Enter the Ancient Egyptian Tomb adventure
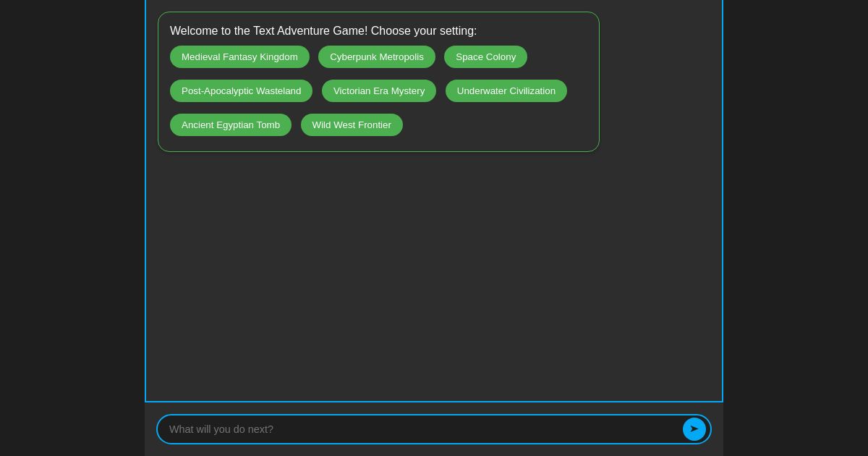This screenshot has height=456, width=868. pyautogui.click(x=231, y=124)
